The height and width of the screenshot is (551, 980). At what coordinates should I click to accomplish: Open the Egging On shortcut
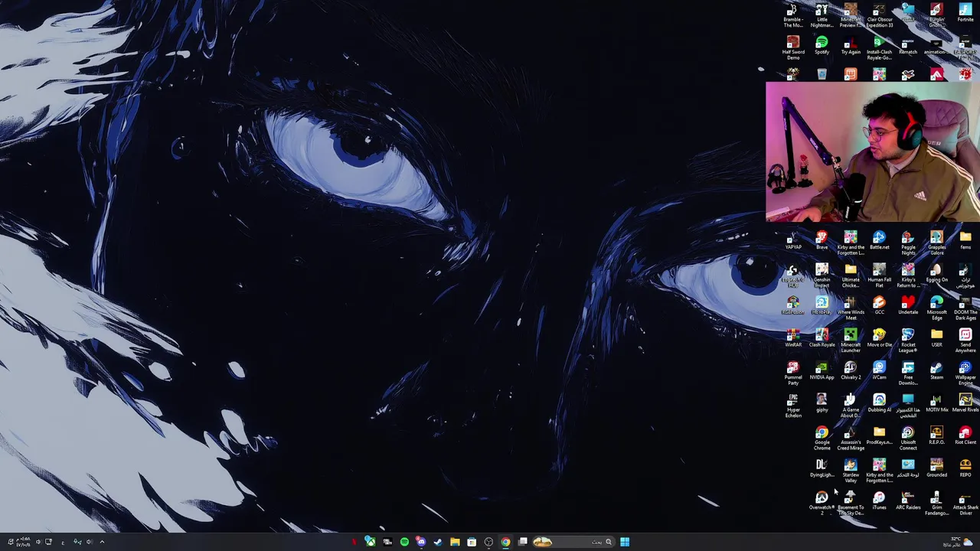(936, 273)
